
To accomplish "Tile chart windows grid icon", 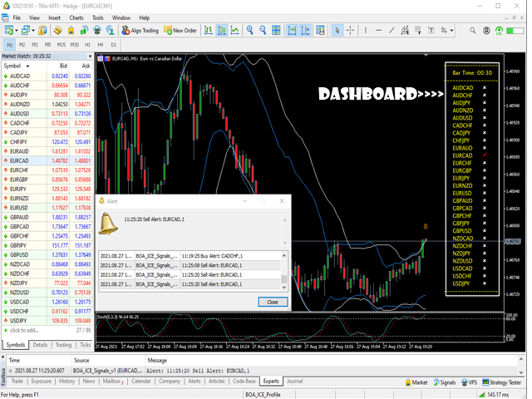I will [276, 31].
